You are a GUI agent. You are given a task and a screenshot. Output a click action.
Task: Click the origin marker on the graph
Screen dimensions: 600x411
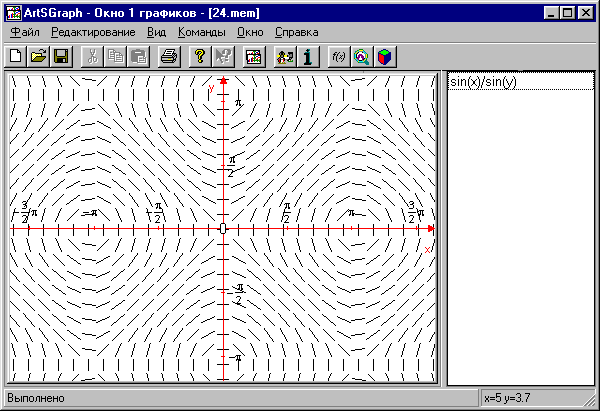pos(223,229)
